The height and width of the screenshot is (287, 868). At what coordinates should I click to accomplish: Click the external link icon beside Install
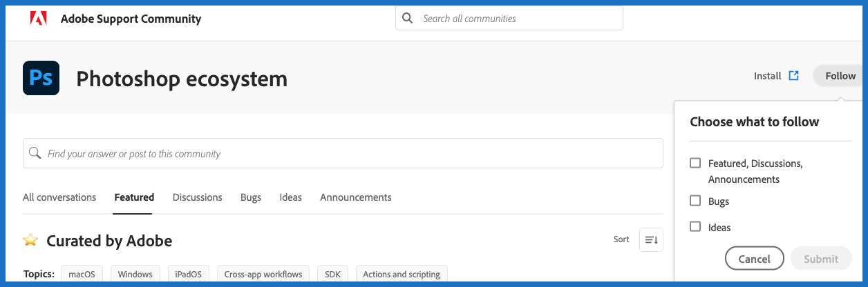794,76
